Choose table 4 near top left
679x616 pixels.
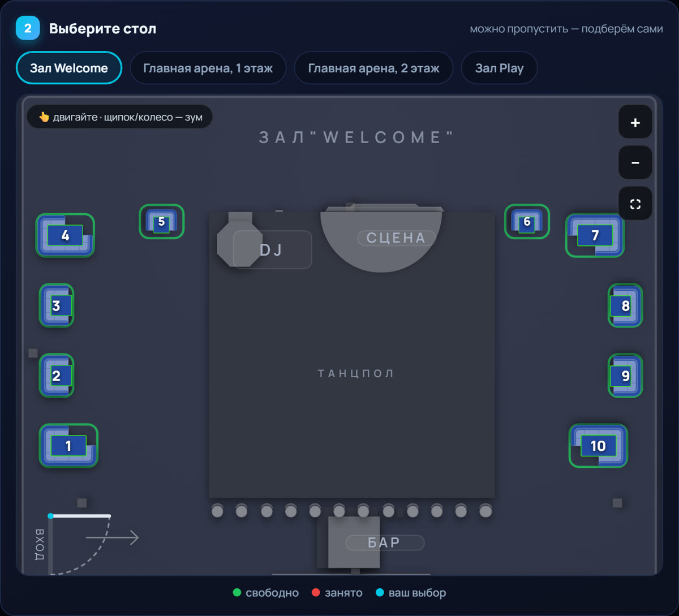(x=65, y=235)
